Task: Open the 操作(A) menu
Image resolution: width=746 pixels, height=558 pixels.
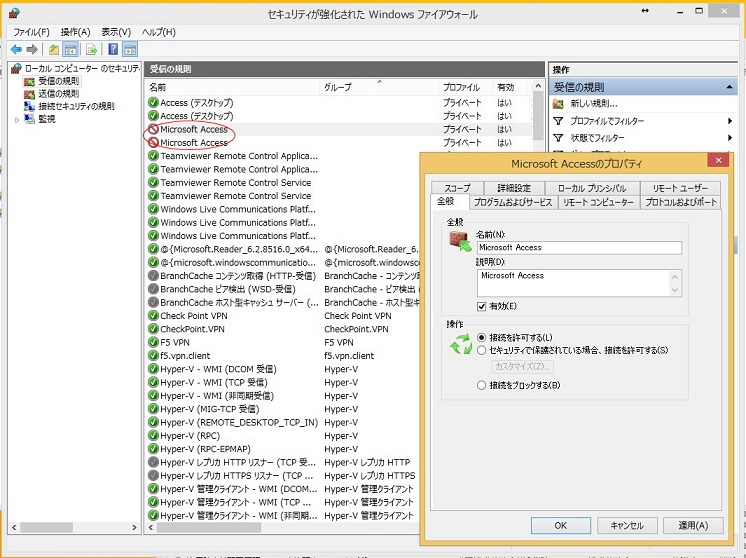Action: click(x=75, y=32)
